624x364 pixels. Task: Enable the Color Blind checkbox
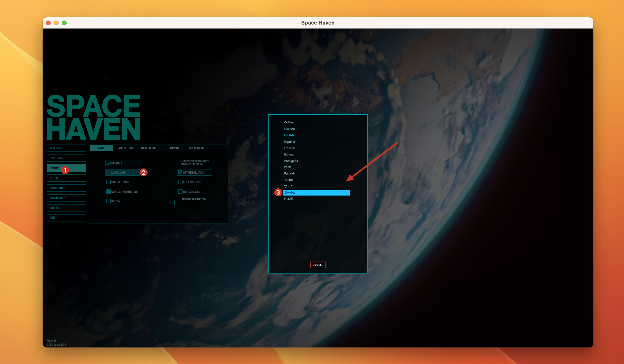coord(109,182)
